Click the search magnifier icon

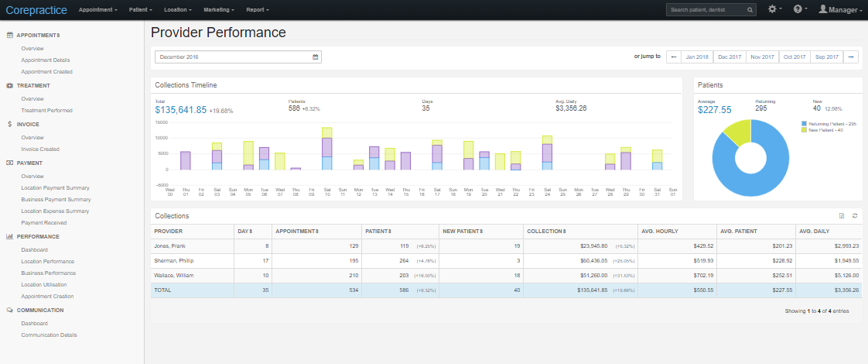pos(750,10)
